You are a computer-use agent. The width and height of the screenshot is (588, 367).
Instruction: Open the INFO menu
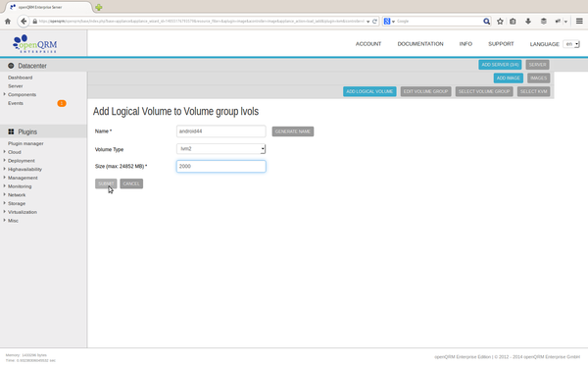465,44
